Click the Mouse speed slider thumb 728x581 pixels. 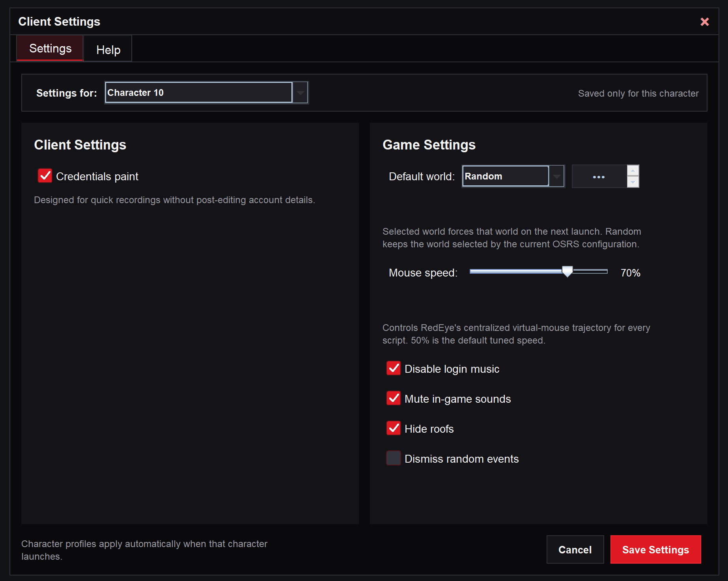coord(567,271)
